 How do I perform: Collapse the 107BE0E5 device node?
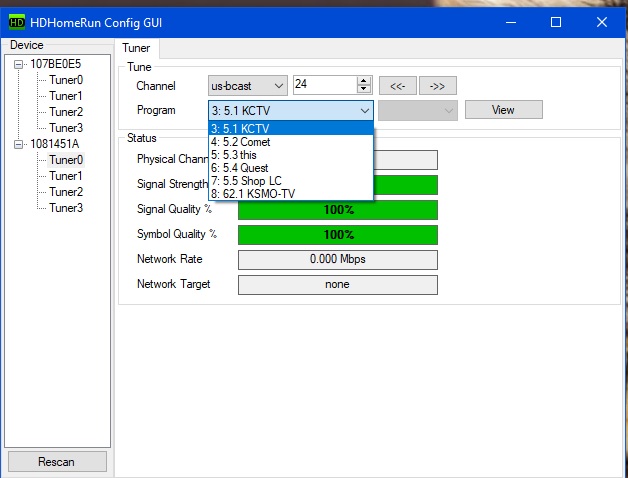point(18,64)
